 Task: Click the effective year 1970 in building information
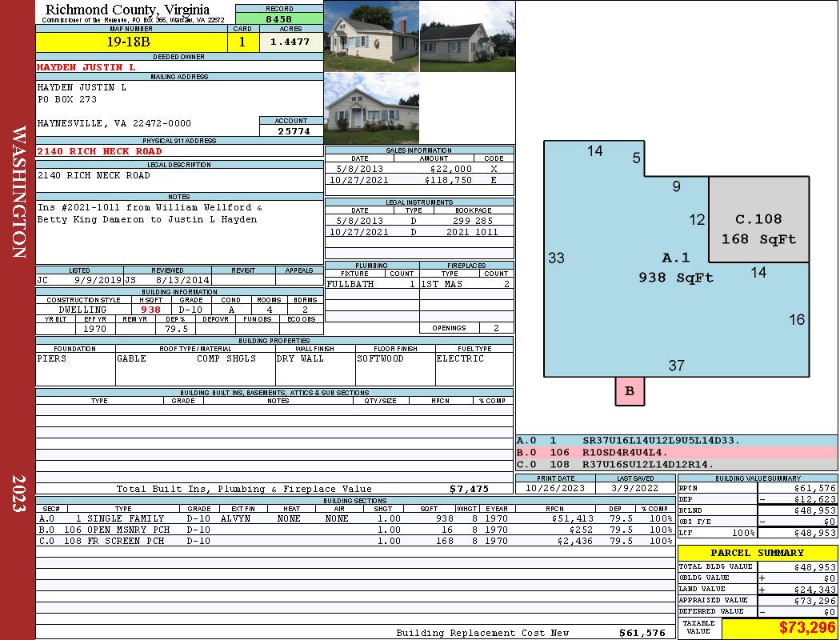[x=95, y=329]
